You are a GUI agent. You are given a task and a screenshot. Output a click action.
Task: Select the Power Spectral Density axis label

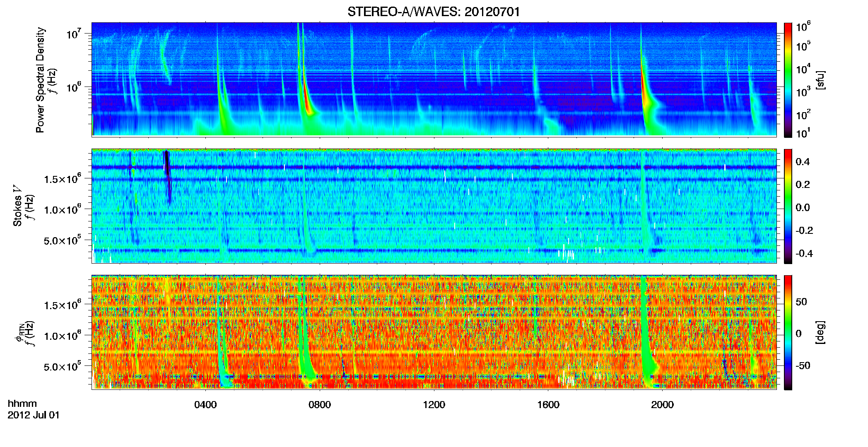point(40,80)
